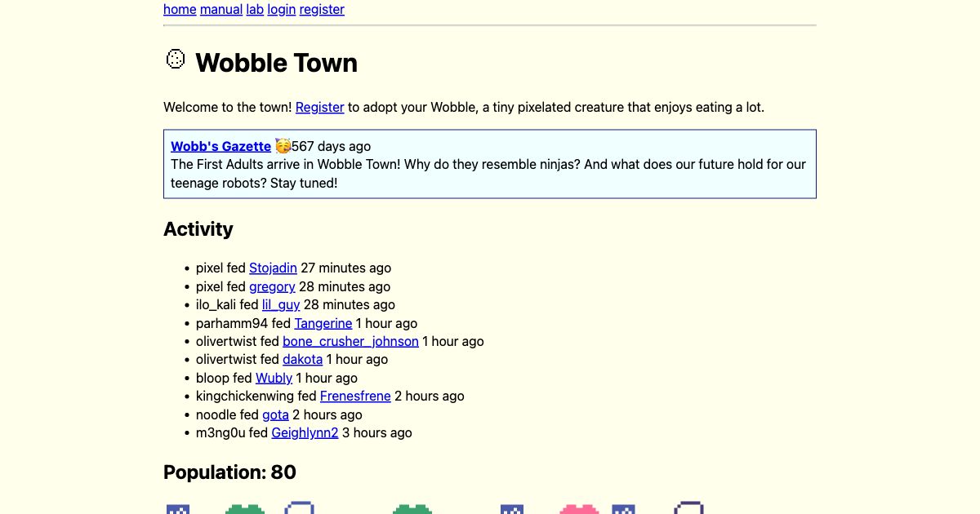Select the pink Wobble sprite

point(579,508)
